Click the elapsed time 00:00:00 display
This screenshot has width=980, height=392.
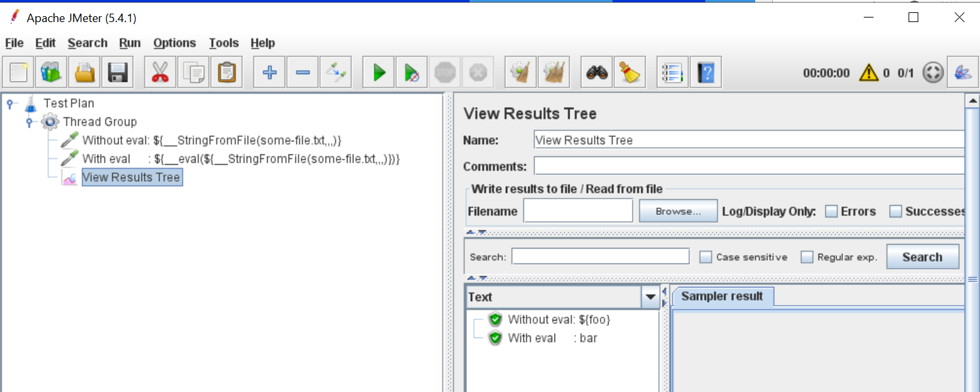pyautogui.click(x=826, y=73)
